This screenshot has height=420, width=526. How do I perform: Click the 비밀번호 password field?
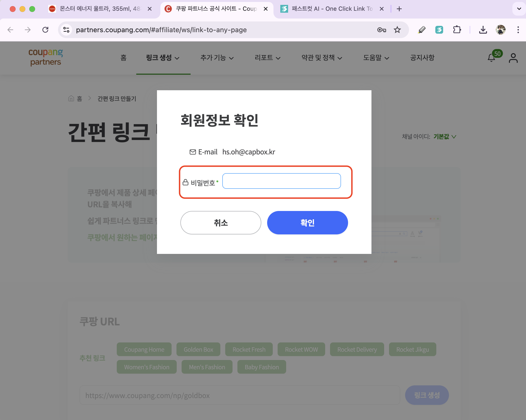(x=281, y=181)
